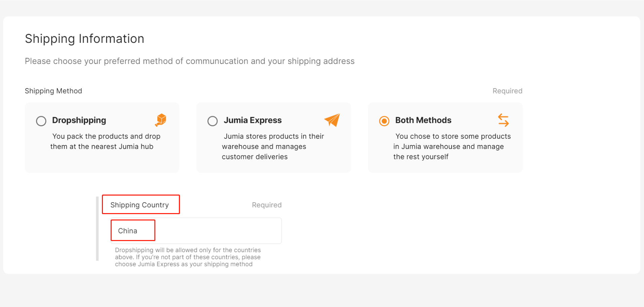Select the Dropshipping radio button
The height and width of the screenshot is (307, 644).
(41, 121)
